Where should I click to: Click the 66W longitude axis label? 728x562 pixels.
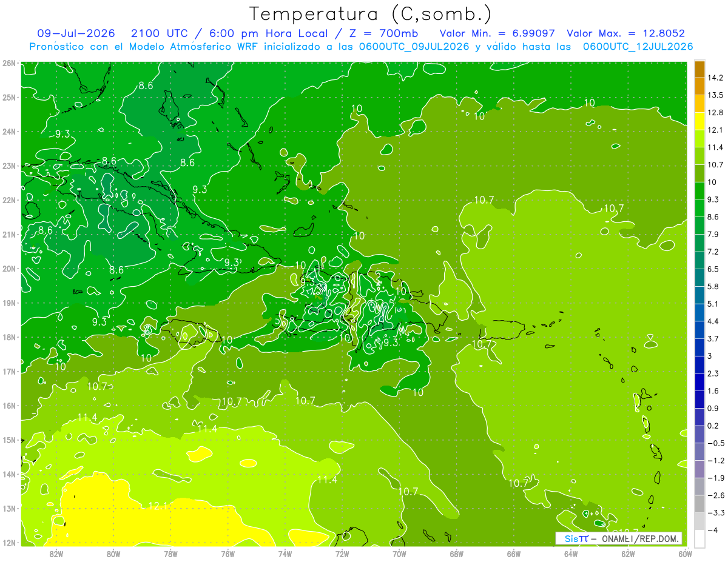[x=514, y=553]
